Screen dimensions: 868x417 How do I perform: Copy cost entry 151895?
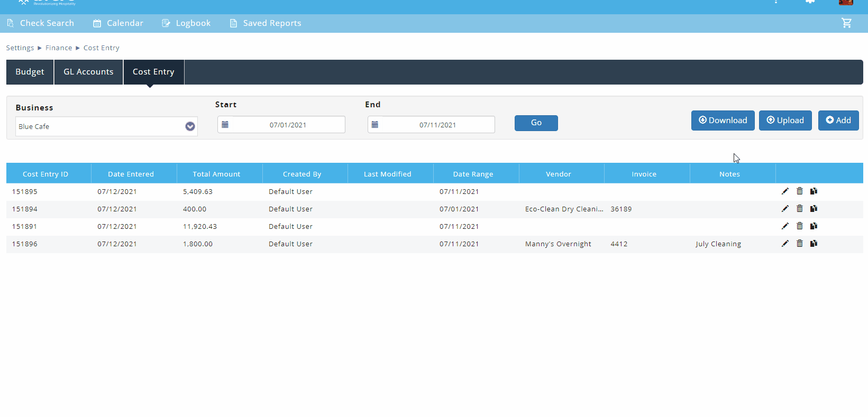pyautogui.click(x=814, y=191)
